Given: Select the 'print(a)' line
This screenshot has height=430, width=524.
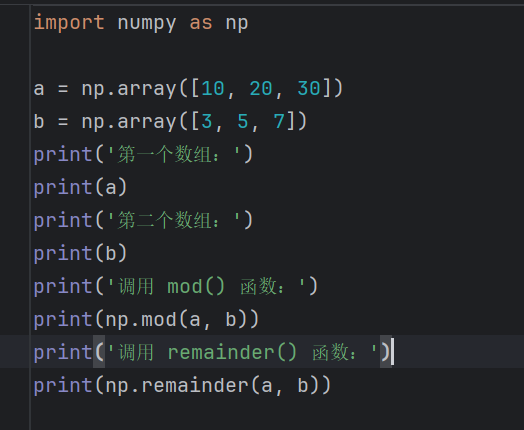Looking at the screenshot, I should (x=80, y=187).
